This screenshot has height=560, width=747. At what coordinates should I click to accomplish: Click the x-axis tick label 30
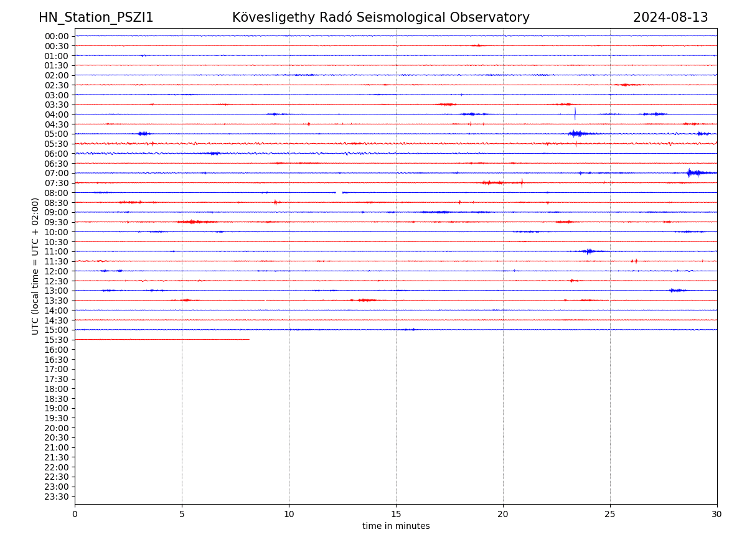[716, 514]
